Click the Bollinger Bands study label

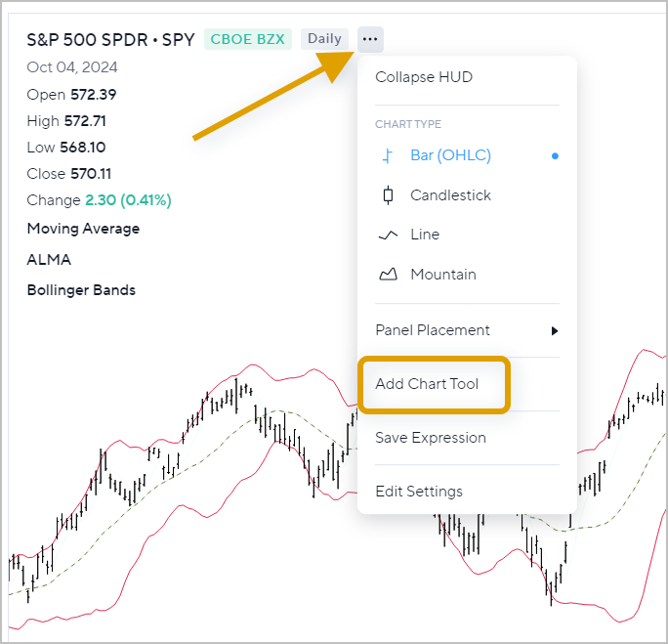tap(81, 290)
